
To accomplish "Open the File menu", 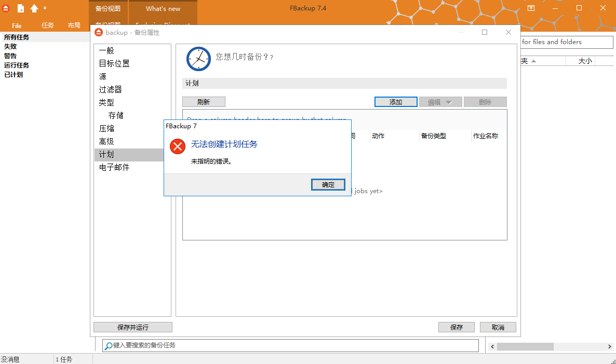I will [17, 25].
